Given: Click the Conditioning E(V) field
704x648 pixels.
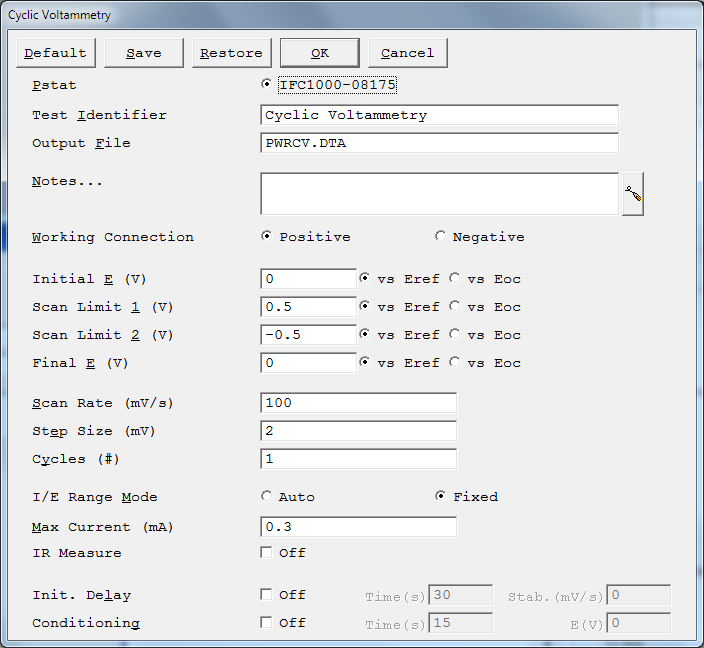Looking at the screenshot, I should pyautogui.click(x=638, y=623).
